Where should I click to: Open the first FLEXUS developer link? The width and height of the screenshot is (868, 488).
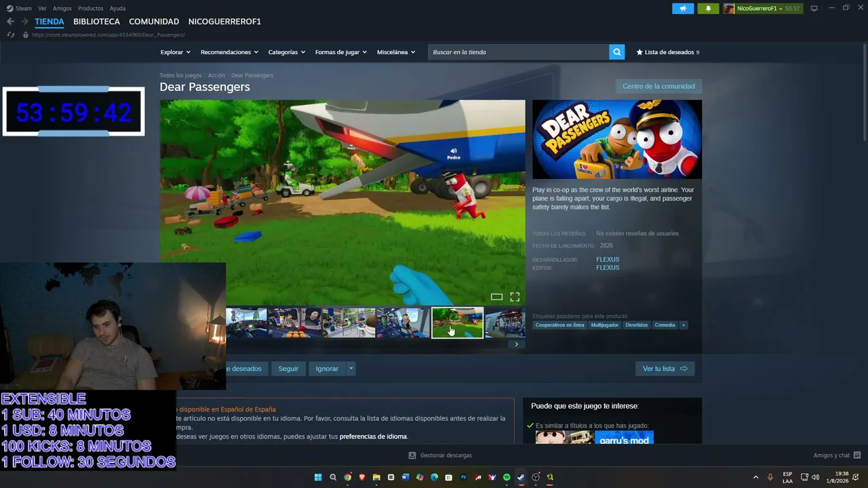click(x=608, y=260)
